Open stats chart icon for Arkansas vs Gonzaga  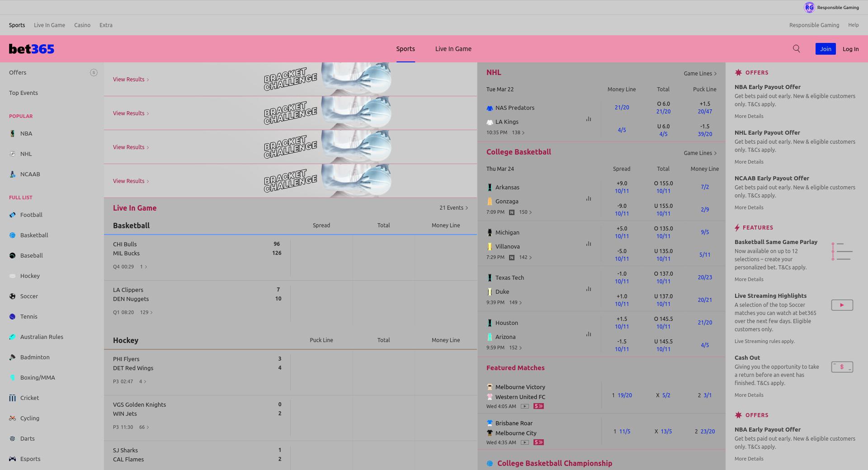coord(589,198)
